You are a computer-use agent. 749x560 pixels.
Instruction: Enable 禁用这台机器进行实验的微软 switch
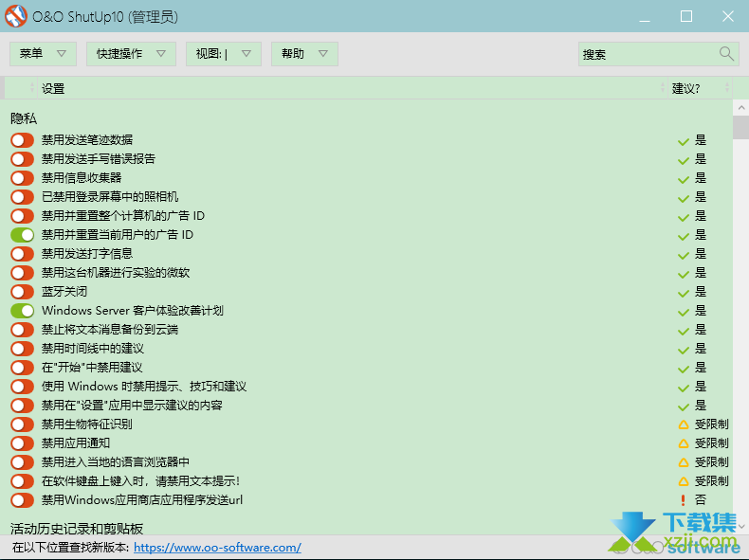23,273
